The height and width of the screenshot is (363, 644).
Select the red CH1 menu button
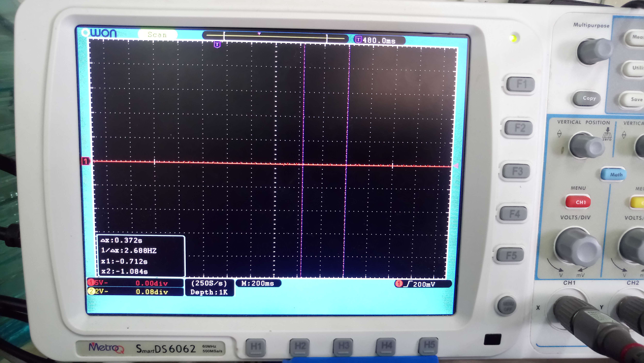click(578, 202)
